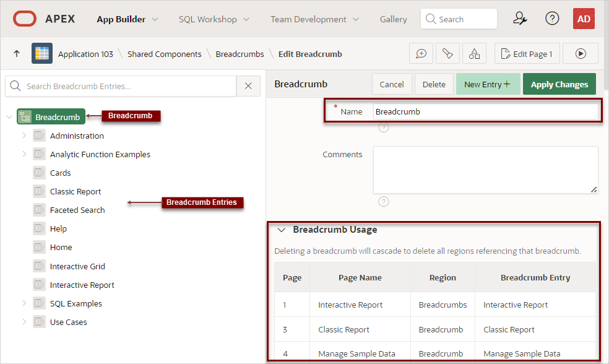Open the App Builder dropdown arrow
609x364 pixels.
point(155,19)
